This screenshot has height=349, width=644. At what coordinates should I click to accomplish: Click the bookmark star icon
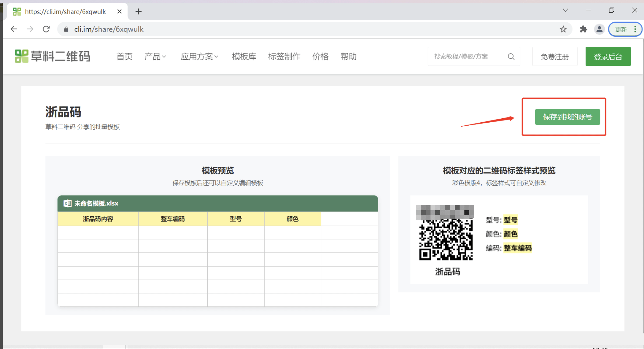(x=563, y=29)
